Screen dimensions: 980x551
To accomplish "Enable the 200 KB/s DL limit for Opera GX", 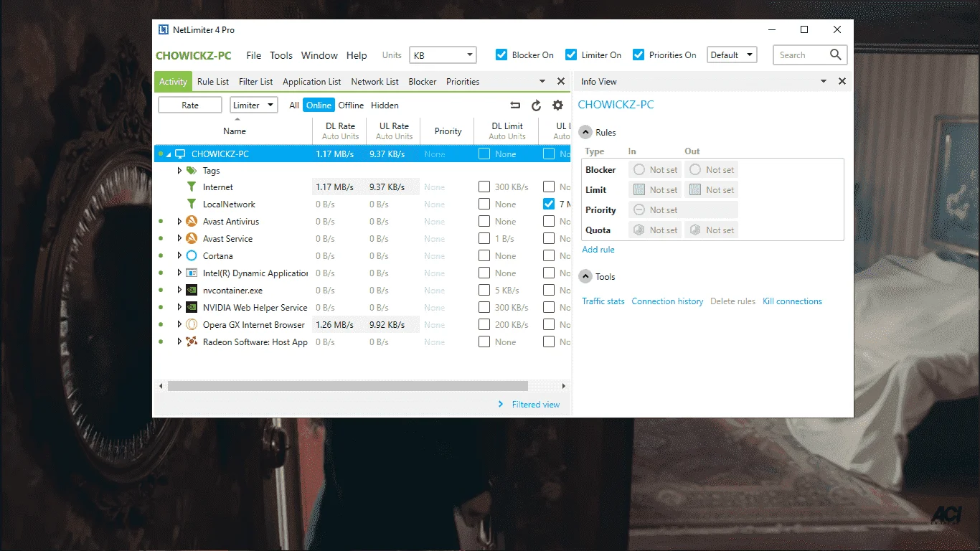I will [484, 325].
